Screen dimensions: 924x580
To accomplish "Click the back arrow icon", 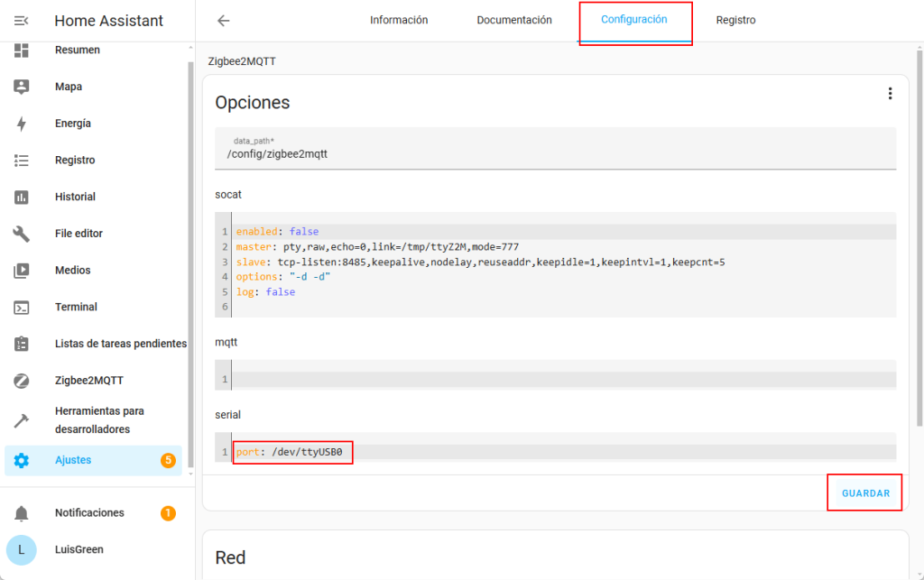I will tap(224, 21).
